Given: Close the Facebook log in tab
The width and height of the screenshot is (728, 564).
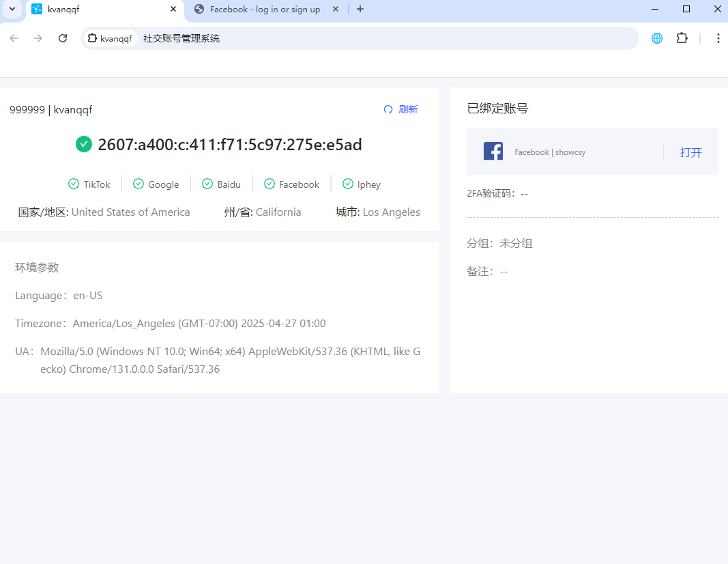Looking at the screenshot, I should pos(336,10).
